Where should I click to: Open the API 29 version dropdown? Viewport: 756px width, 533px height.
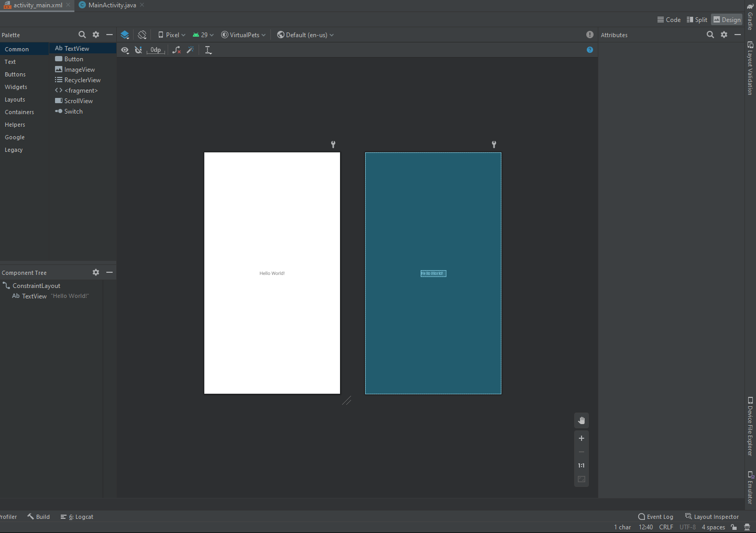point(203,35)
